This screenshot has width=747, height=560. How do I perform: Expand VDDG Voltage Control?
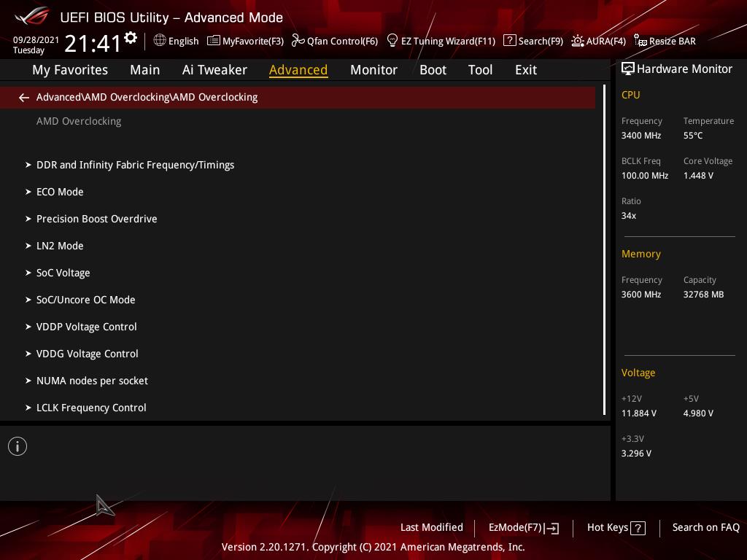(87, 354)
